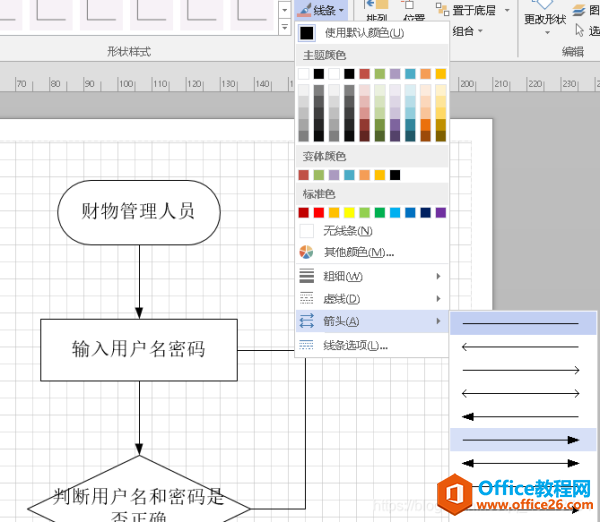Pick the yellow standard color swatch
The image size is (600, 522).
tap(349, 212)
